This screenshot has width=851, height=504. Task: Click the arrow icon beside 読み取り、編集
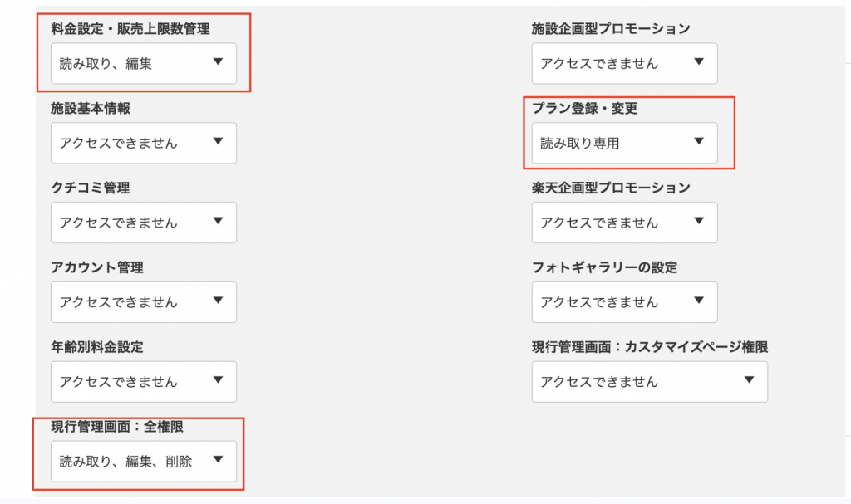pos(218,62)
